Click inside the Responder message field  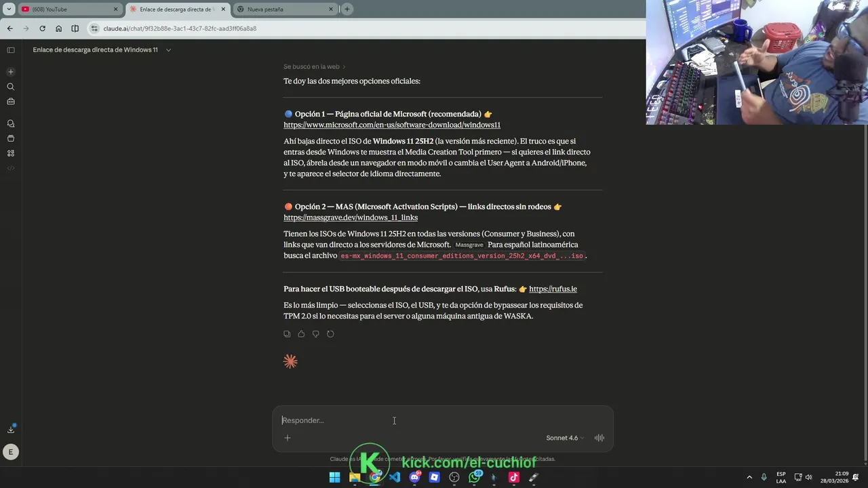(442, 420)
